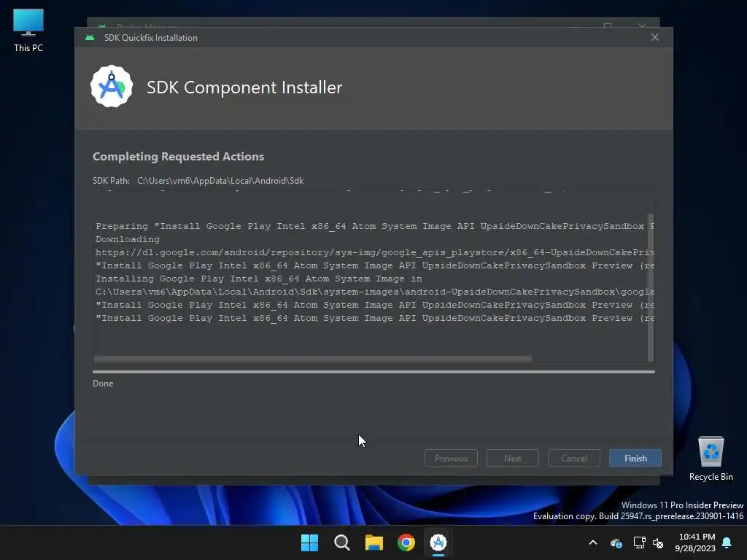Click the network display tray icon
The width and height of the screenshot is (747, 560).
tap(639, 542)
